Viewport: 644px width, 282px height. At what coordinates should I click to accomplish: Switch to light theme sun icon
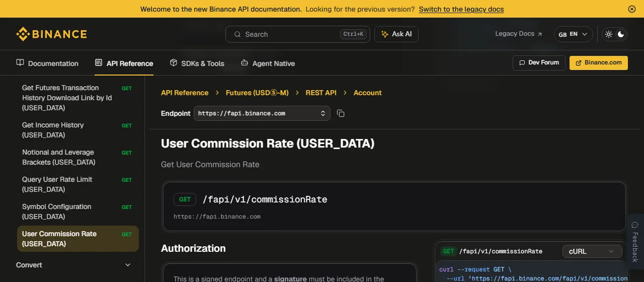609,34
